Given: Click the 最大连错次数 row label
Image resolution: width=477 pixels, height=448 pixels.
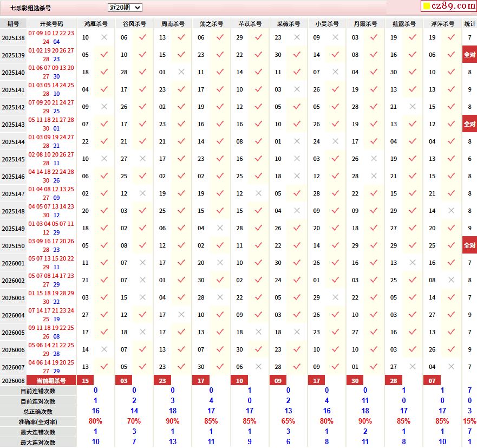Looking at the screenshot, I should coord(38,432).
